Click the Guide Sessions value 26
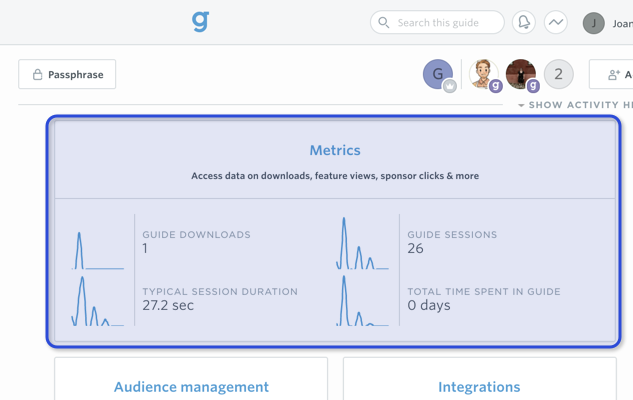The height and width of the screenshot is (400, 633). tap(415, 248)
